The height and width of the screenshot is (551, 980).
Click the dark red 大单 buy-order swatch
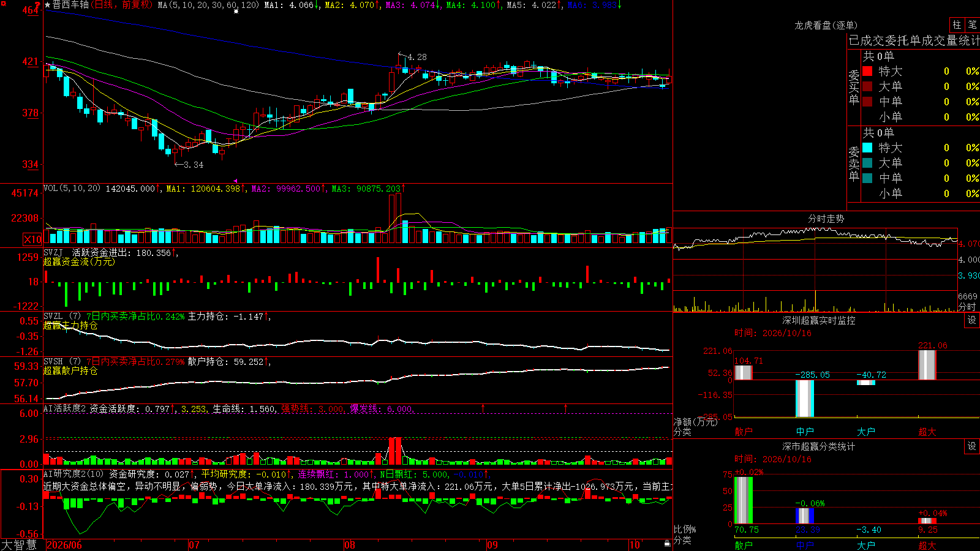(867, 86)
